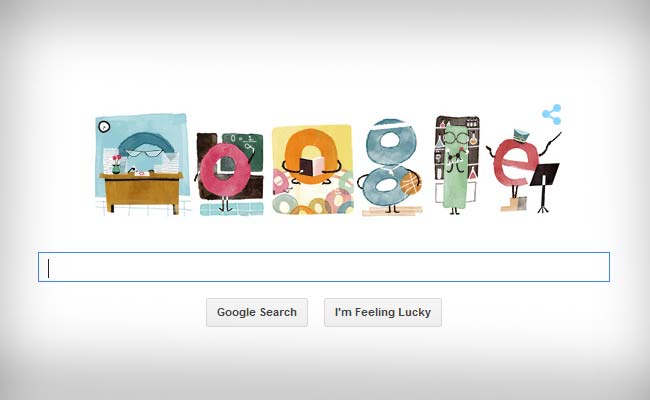
Task: Click the blue share icon above the doodle
Action: tap(552, 114)
